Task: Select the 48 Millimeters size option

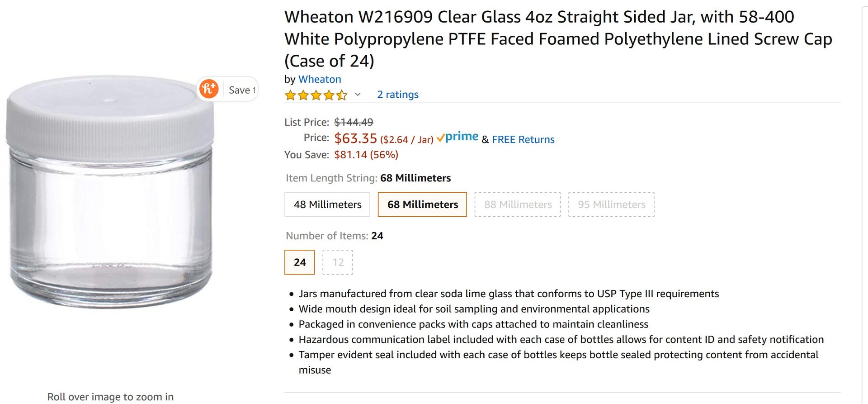Action: coord(327,204)
